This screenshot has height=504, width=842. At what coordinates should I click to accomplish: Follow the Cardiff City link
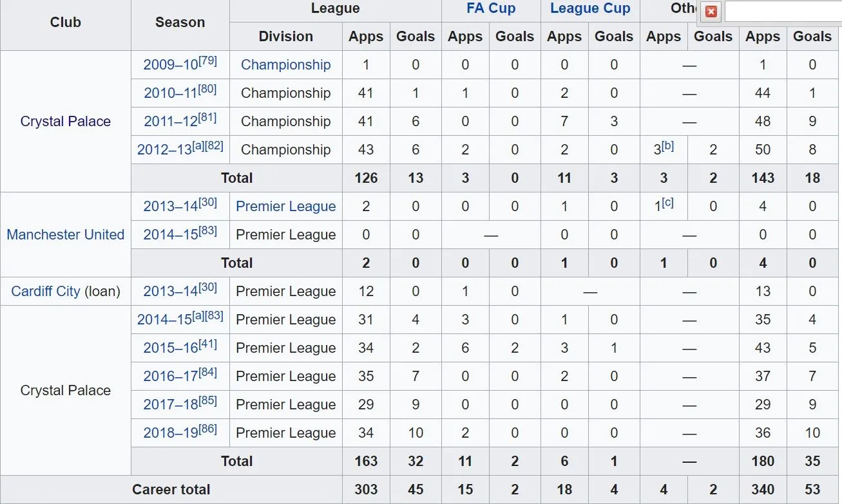(x=45, y=292)
